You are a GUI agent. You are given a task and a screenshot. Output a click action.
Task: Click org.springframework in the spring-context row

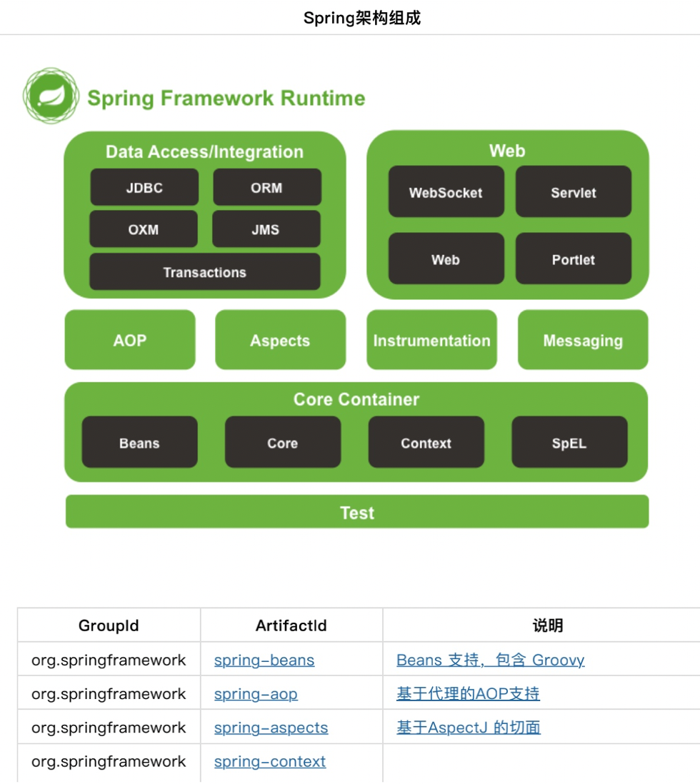coord(109,761)
